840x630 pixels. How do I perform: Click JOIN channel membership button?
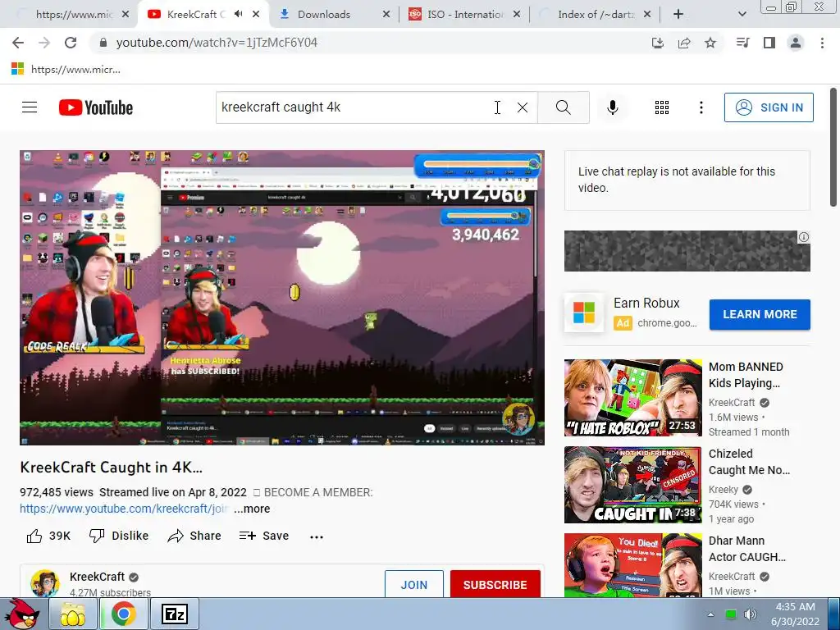[x=414, y=584]
